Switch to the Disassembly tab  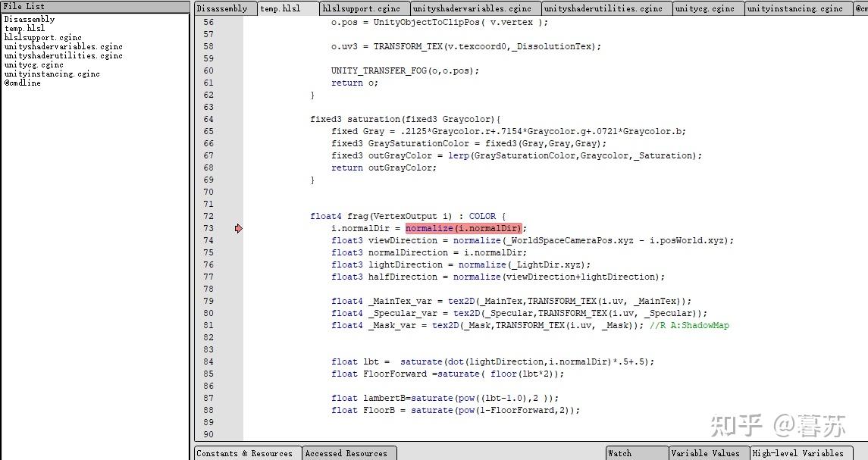tap(224, 8)
